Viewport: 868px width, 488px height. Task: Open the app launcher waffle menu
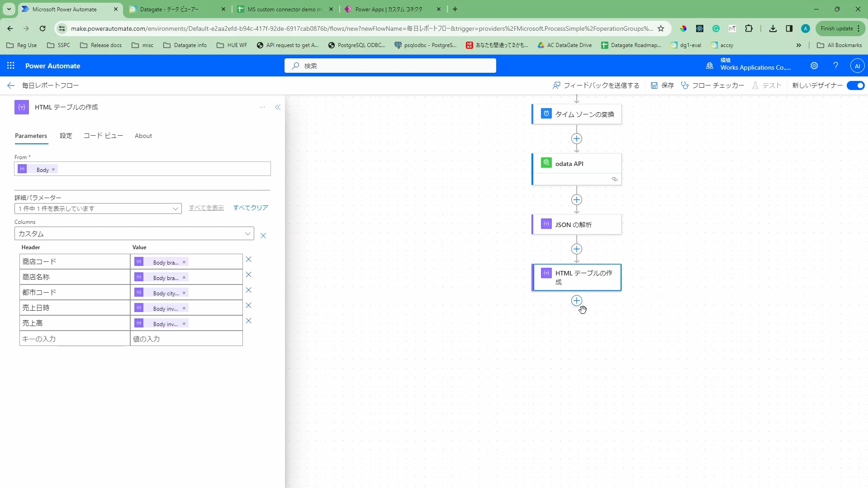(x=11, y=66)
